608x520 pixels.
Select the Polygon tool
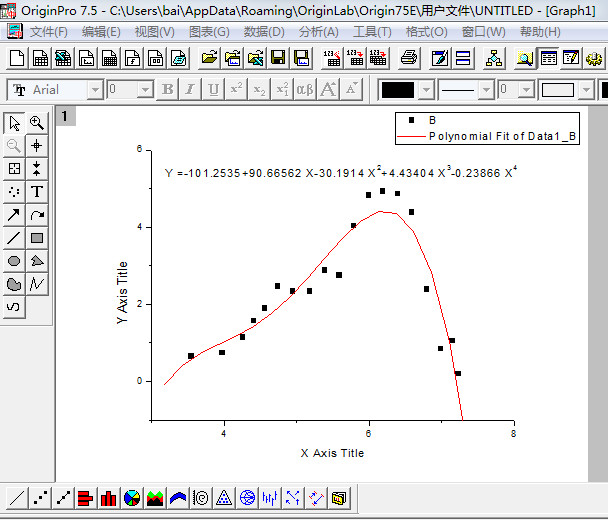[37, 261]
